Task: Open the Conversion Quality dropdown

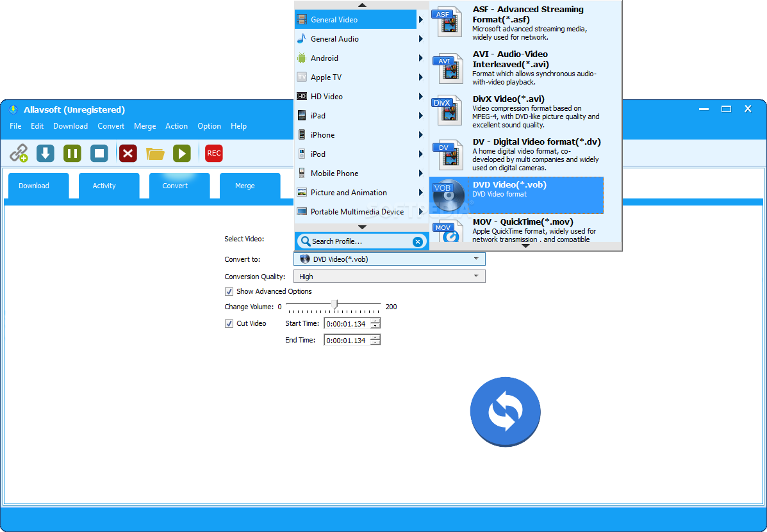Action: (390, 277)
